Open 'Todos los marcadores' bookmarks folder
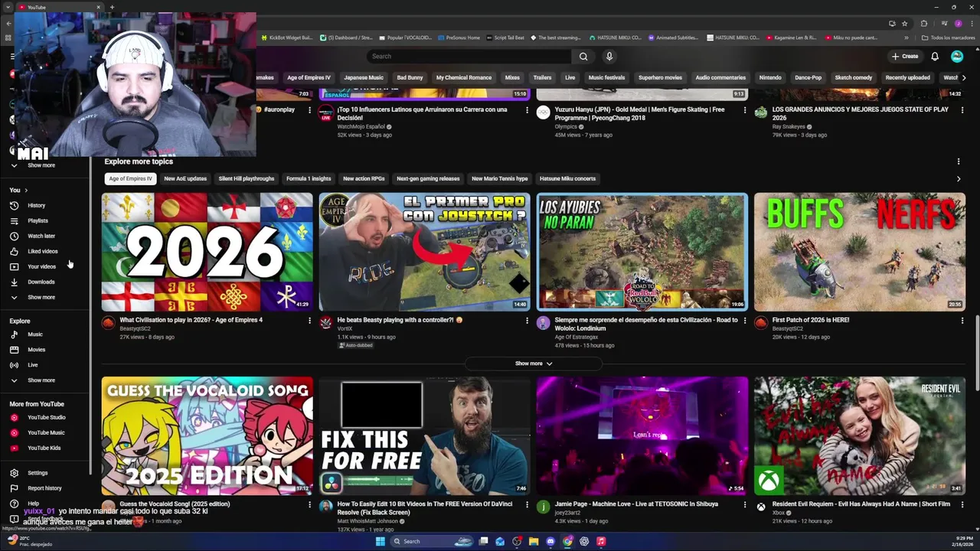This screenshot has width=980, height=551. coord(949,37)
